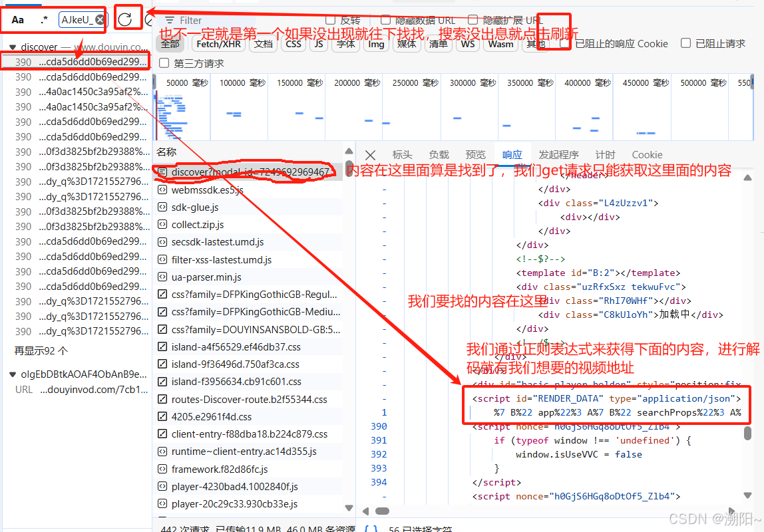Switch to the 计时 tab

pyautogui.click(x=605, y=155)
